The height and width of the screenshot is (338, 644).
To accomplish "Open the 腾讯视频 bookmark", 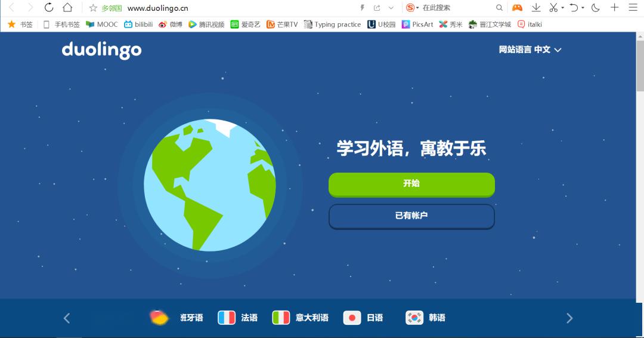I will pos(206,24).
